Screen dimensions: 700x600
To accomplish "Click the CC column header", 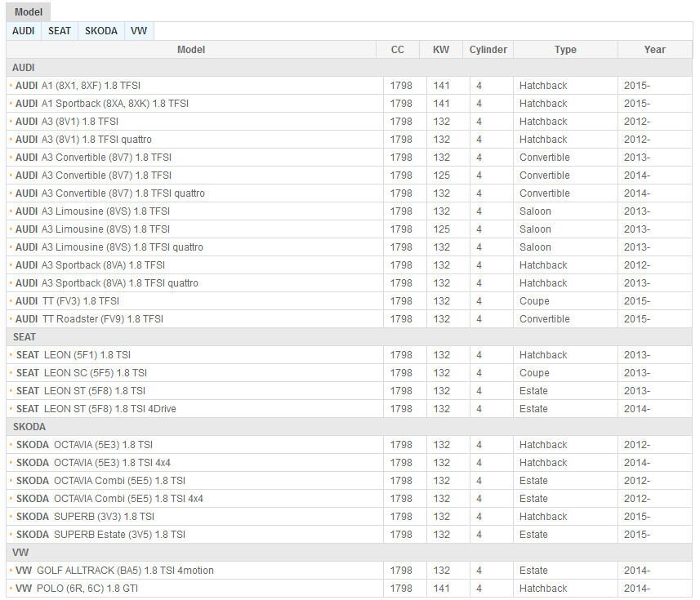I will point(397,50).
